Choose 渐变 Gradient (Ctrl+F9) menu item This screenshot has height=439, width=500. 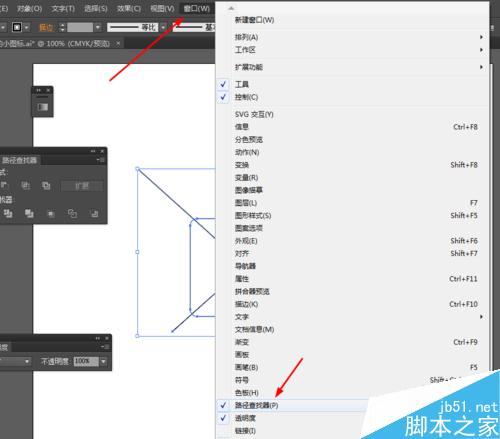(353, 342)
